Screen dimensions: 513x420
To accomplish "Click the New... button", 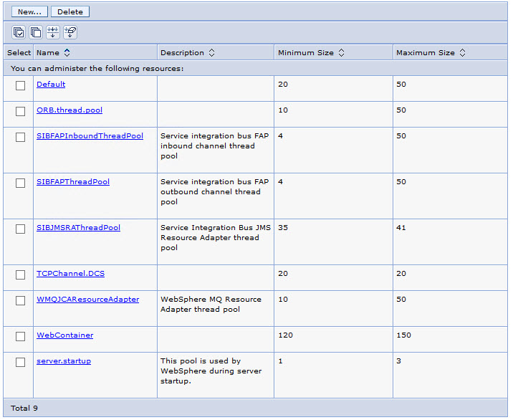I will tap(29, 11).
